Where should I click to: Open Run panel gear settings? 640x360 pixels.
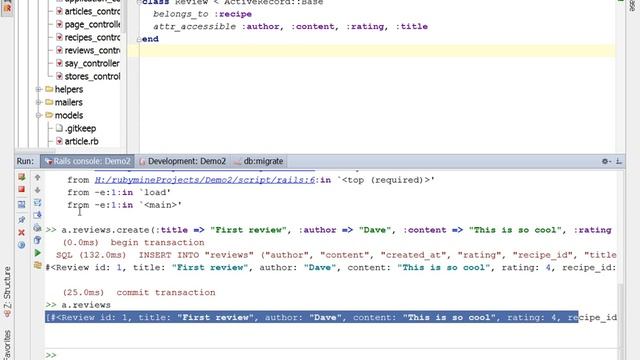click(x=606, y=161)
